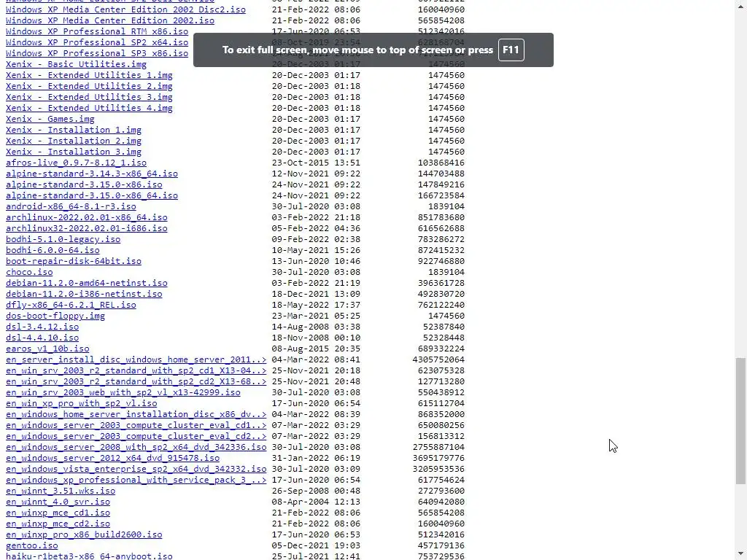Open haiku-r1beta3-x86_64-anyboot.iso link
747x560 pixels.
[x=89, y=556]
